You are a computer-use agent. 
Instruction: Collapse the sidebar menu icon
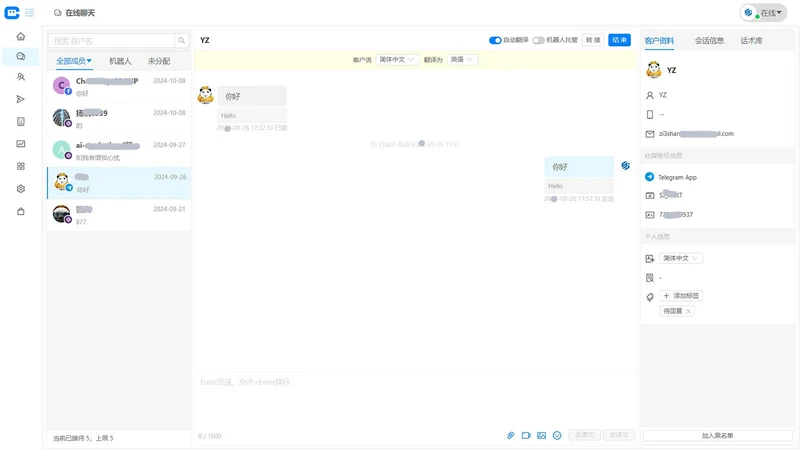coord(30,12)
